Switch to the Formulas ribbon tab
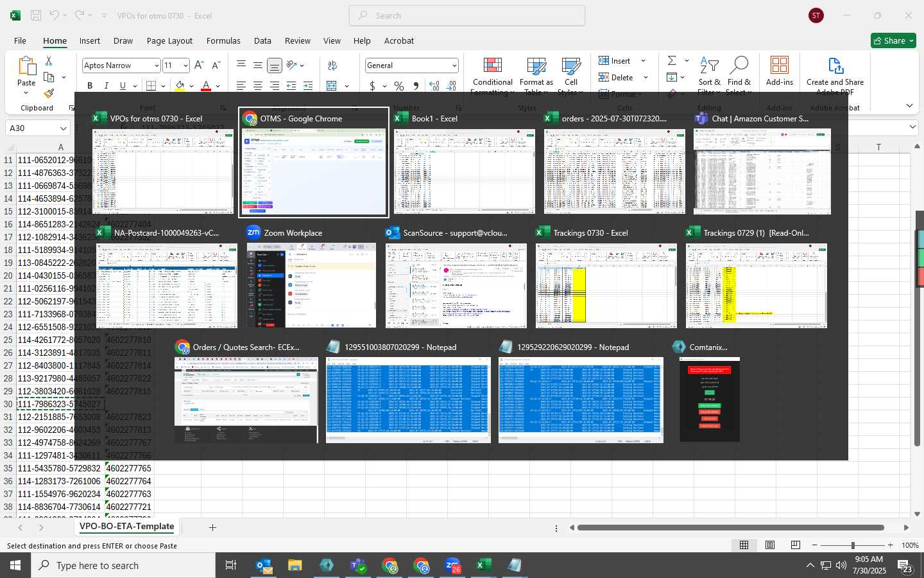The image size is (924, 578). click(223, 40)
